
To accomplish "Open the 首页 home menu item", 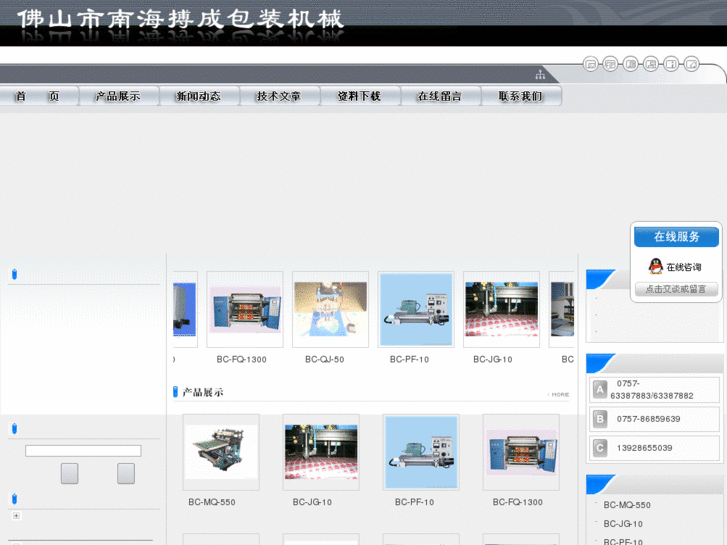I will pos(38,96).
